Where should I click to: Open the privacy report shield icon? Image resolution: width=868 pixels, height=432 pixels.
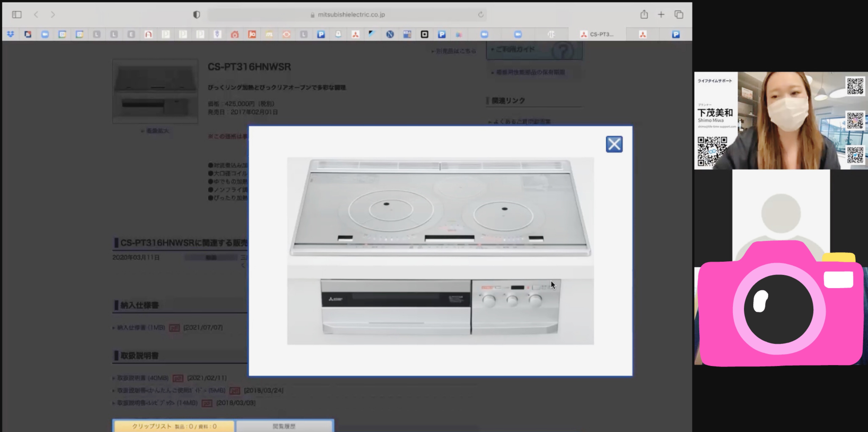click(x=197, y=15)
